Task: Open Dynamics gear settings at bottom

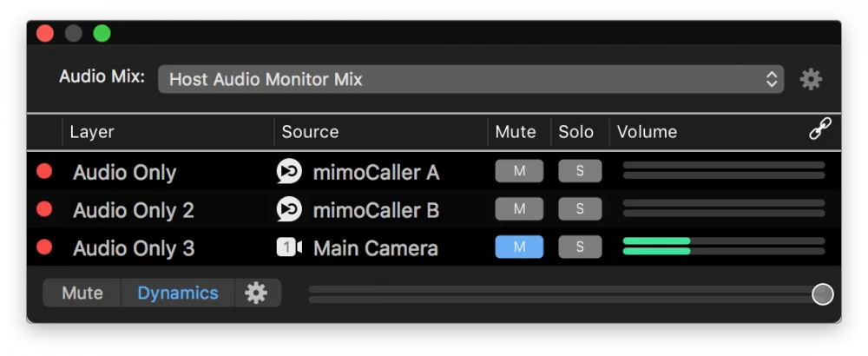Action: (x=256, y=293)
